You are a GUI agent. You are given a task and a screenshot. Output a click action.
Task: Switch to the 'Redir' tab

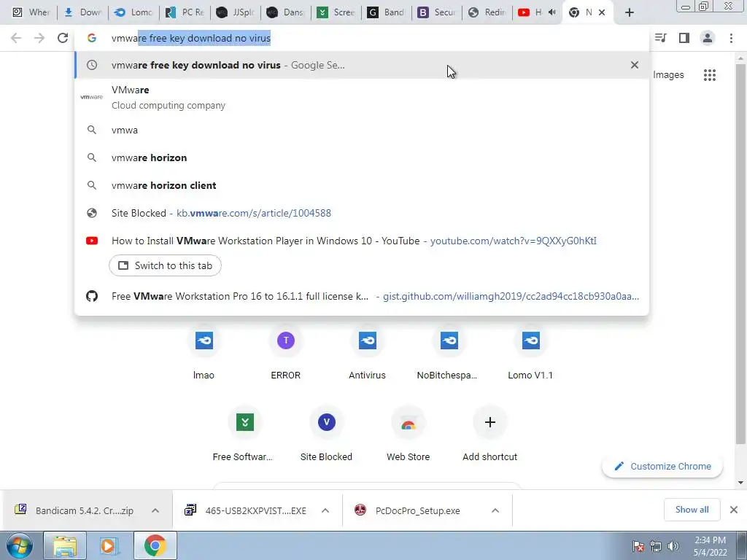click(x=488, y=12)
